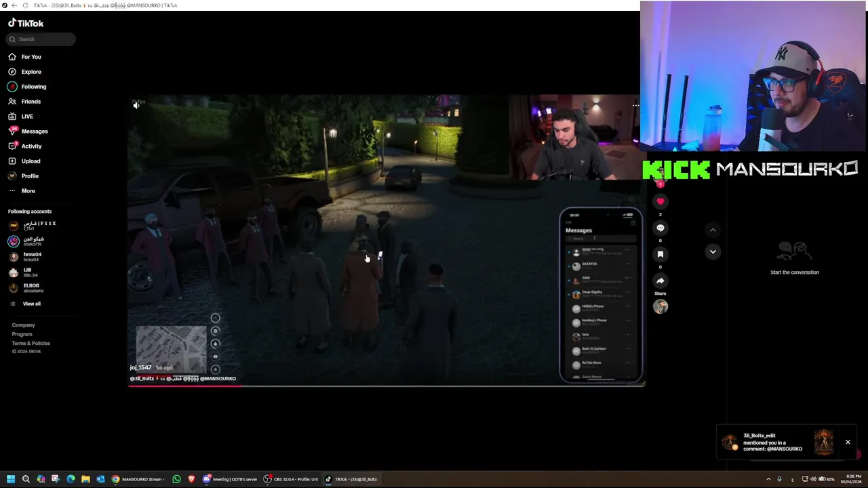This screenshot has height=488, width=868.
Task: Open the Explore page
Action: tap(24, 72)
